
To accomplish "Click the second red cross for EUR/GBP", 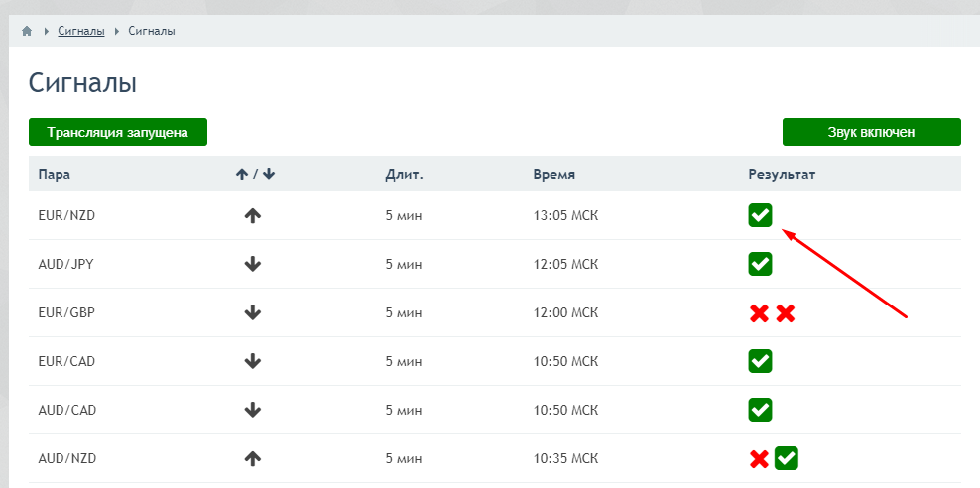I will tap(786, 313).
